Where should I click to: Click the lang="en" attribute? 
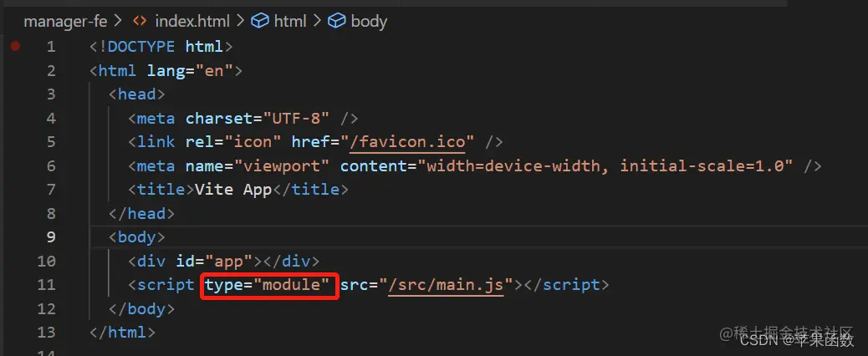click(x=190, y=71)
